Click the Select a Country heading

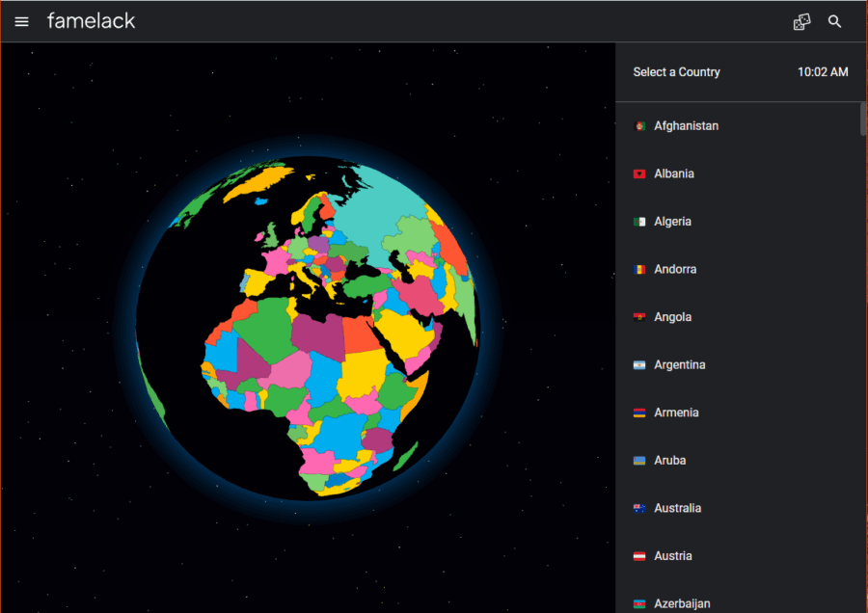676,72
